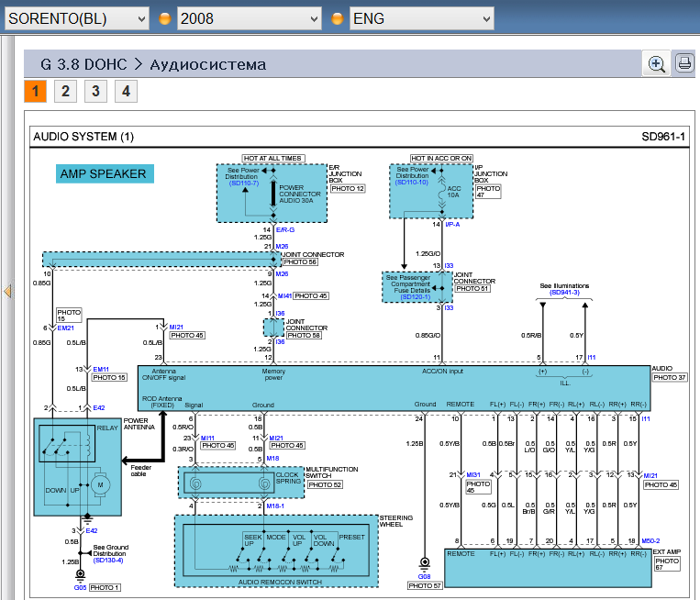Switch to page tab 1
This screenshot has width=700, height=600.
click(x=35, y=91)
